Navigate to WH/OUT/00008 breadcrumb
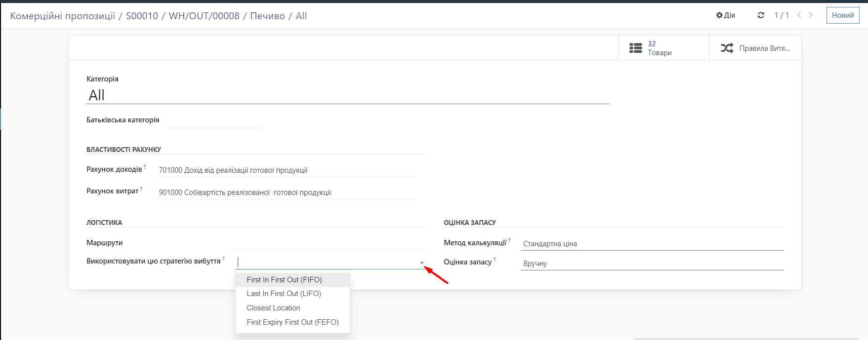868x340 pixels. tap(204, 16)
